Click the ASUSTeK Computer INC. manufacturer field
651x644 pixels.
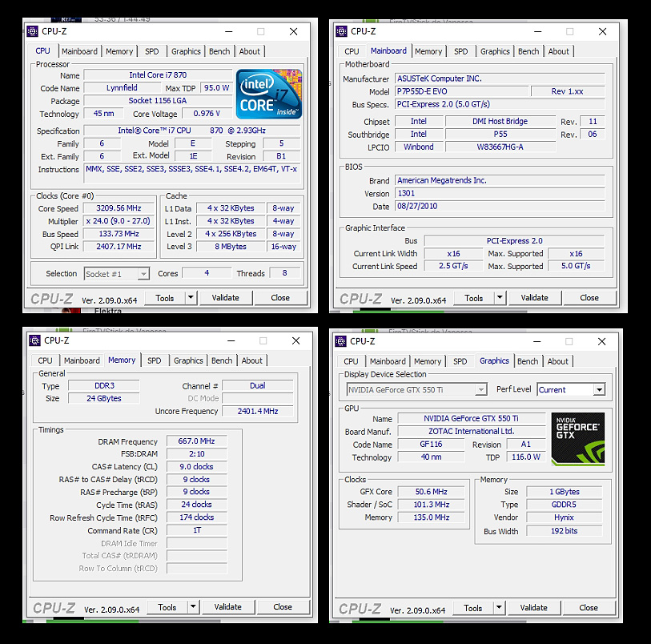click(x=500, y=78)
